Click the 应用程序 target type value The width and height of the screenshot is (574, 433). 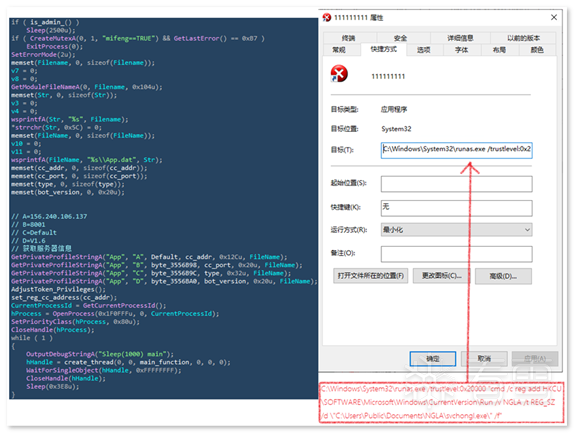(394, 109)
